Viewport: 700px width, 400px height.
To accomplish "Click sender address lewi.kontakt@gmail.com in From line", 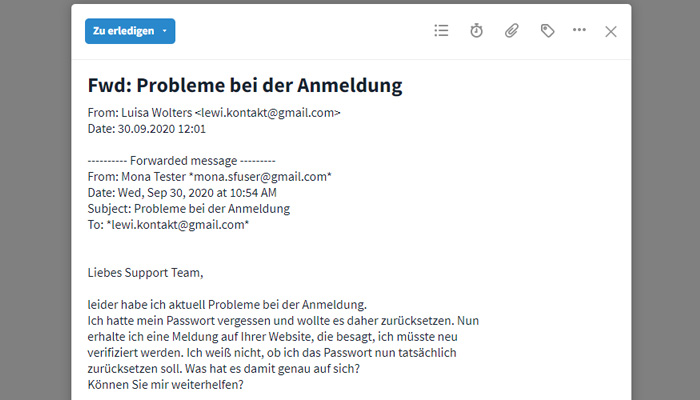I will pyautogui.click(x=268, y=112).
